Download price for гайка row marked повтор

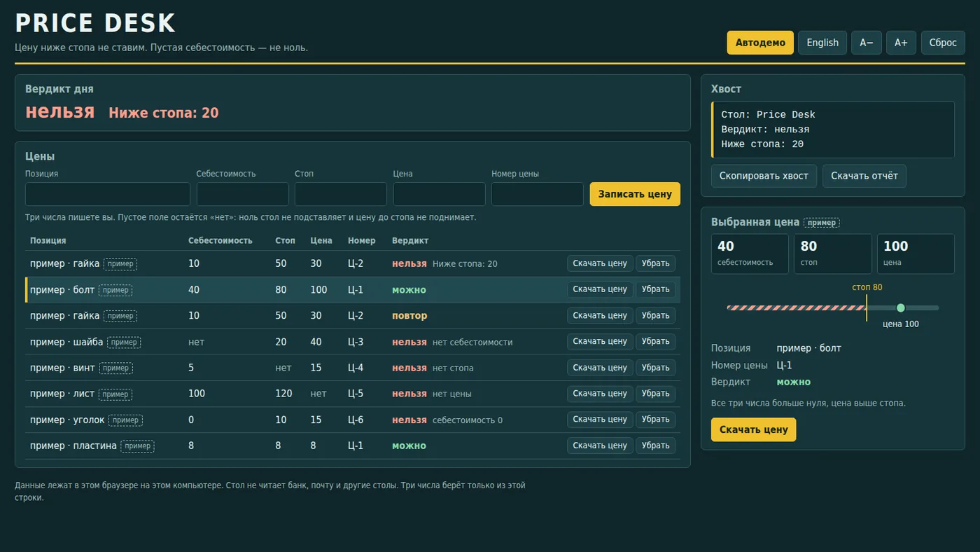[600, 315]
